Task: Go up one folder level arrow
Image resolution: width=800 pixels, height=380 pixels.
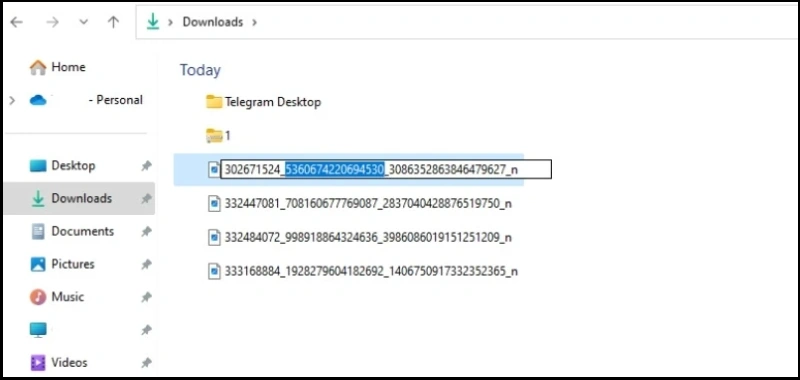Action: (x=113, y=22)
